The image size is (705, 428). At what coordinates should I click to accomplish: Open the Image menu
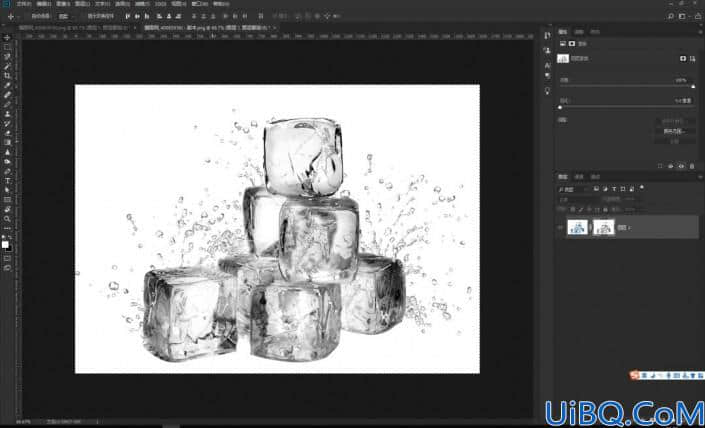point(62,4)
